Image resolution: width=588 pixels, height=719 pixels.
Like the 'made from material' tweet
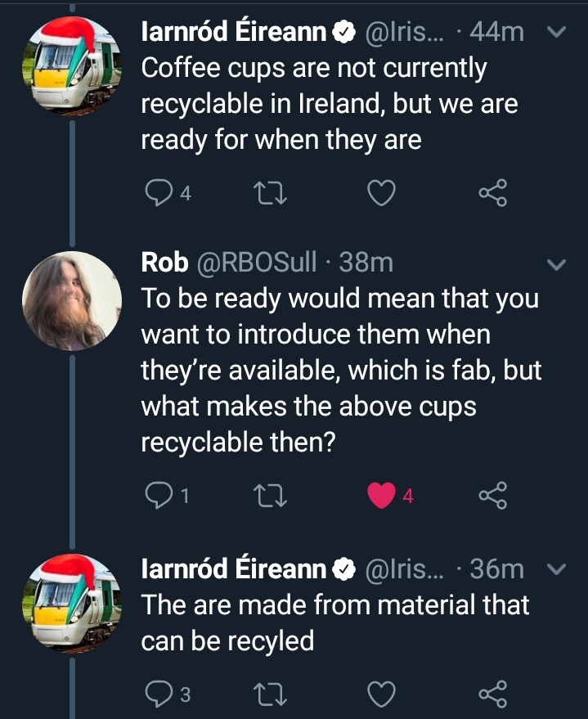tap(381, 695)
